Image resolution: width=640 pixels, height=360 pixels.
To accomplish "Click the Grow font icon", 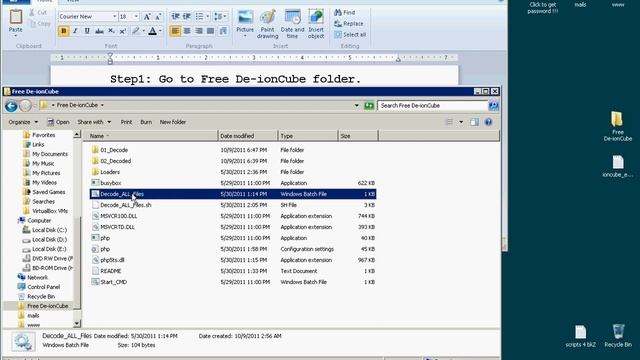I will pos(147,17).
